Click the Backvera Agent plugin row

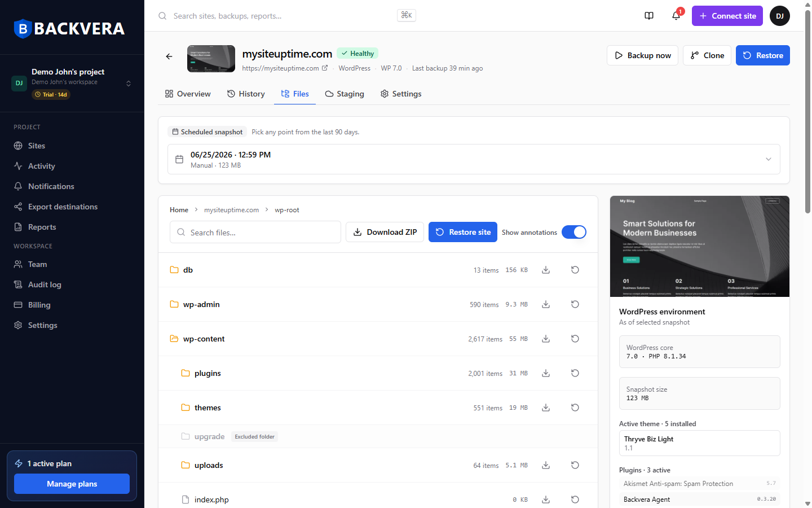pyautogui.click(x=700, y=500)
